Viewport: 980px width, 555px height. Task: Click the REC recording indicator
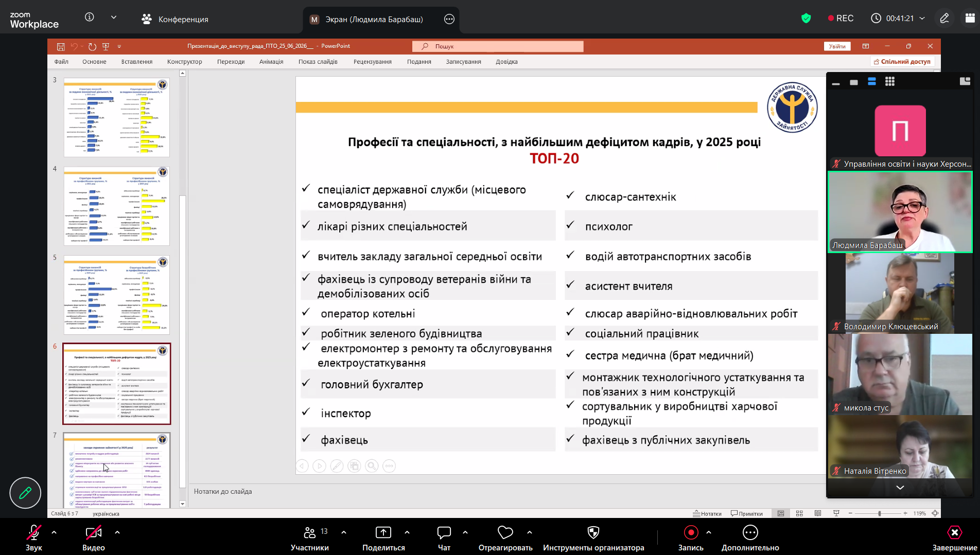[x=841, y=19]
